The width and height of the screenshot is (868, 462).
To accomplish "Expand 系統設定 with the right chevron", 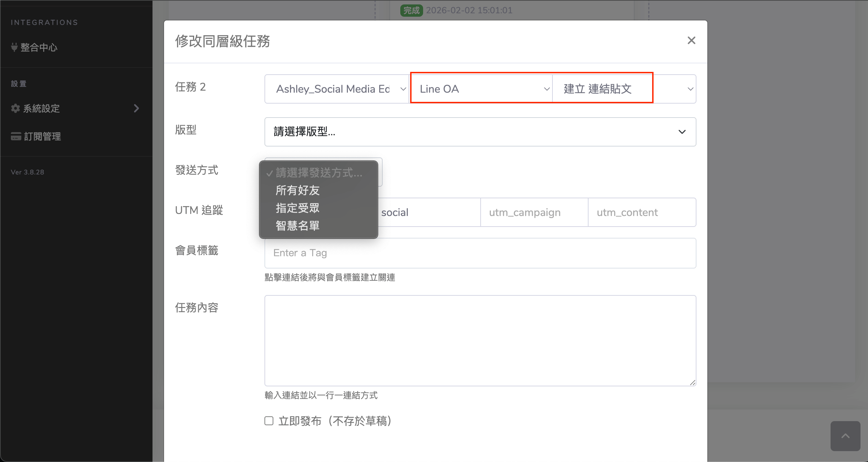I will point(136,108).
